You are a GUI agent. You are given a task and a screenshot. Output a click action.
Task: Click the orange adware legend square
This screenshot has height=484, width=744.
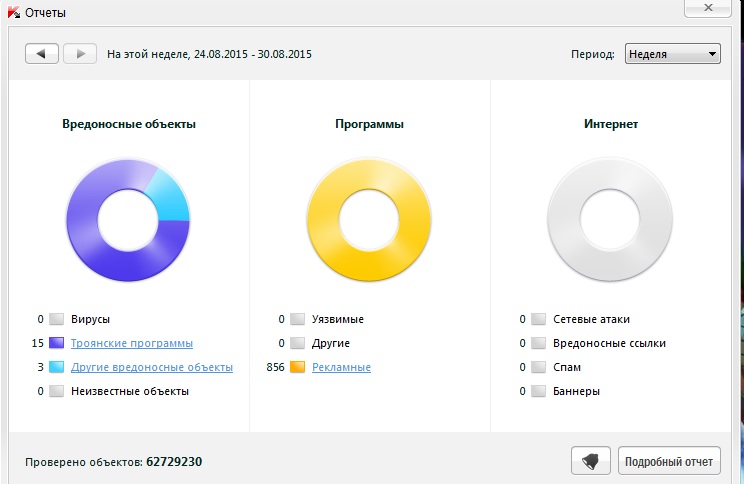[297, 367]
